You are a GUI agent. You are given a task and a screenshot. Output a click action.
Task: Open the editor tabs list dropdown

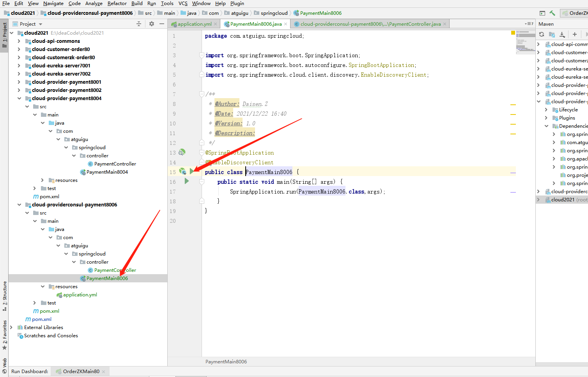point(530,24)
